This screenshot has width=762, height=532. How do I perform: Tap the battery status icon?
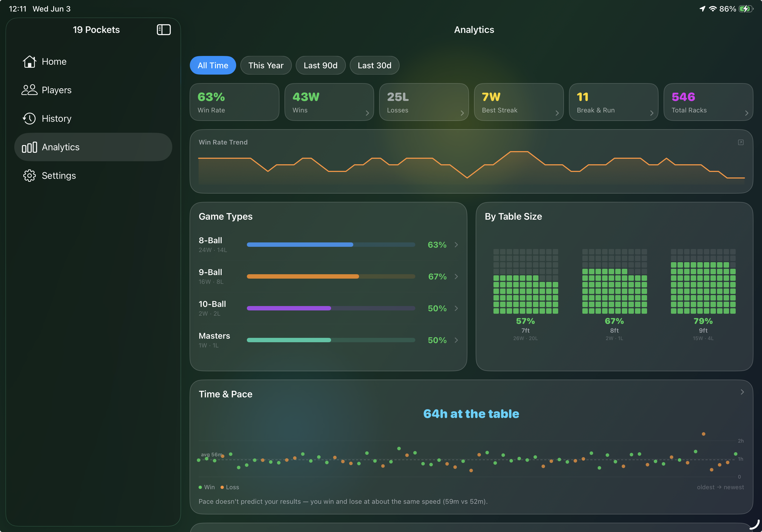tap(746, 9)
